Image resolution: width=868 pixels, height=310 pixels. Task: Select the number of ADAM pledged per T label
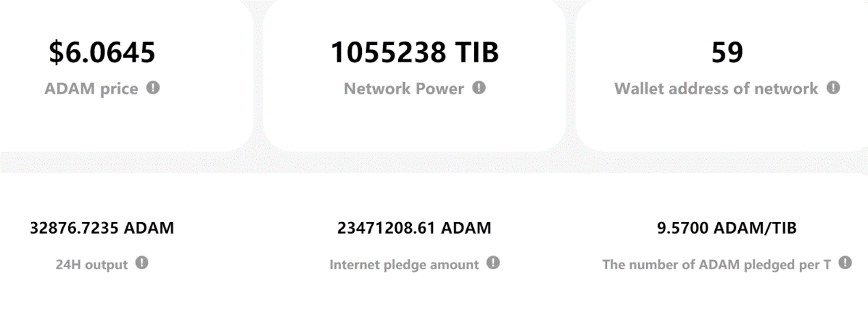coord(716,265)
